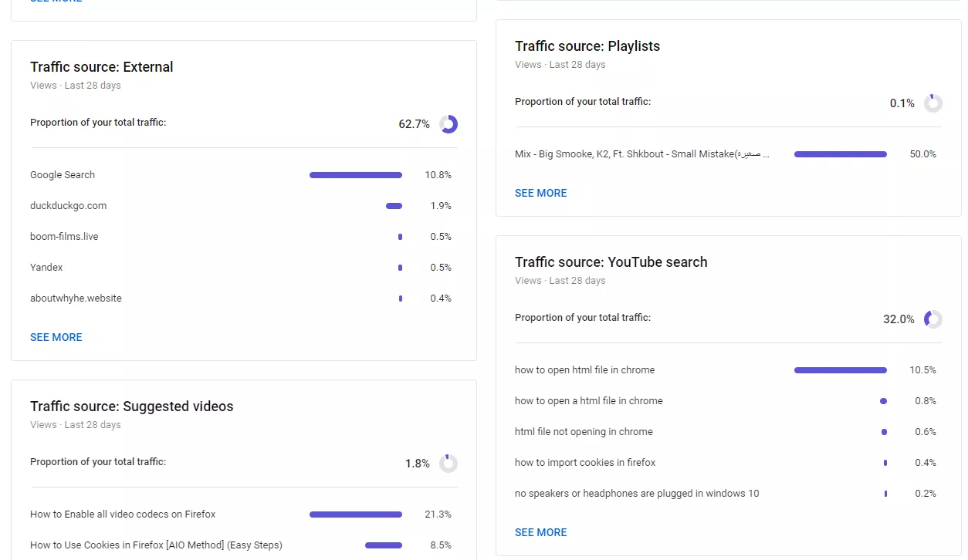Click the Suggested videos 1.8% donut chart icon

coord(448,464)
